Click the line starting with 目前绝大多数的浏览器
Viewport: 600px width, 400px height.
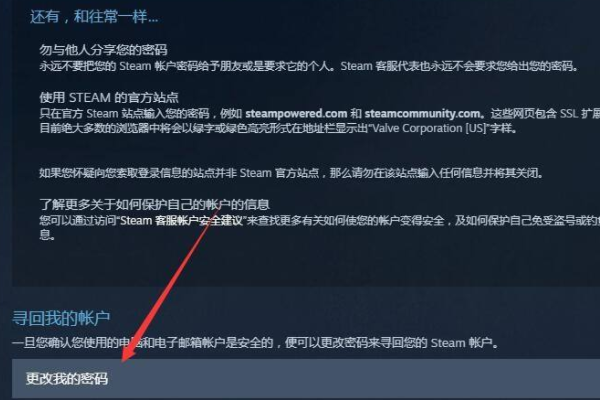pyautogui.click(x=279, y=128)
